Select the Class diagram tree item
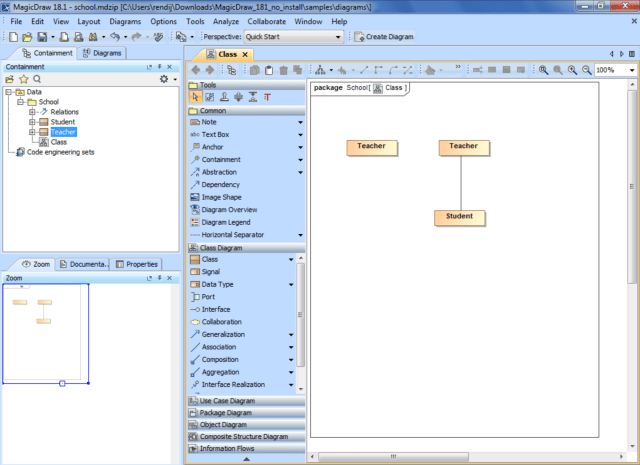The width and height of the screenshot is (640, 465). pyautogui.click(x=59, y=142)
